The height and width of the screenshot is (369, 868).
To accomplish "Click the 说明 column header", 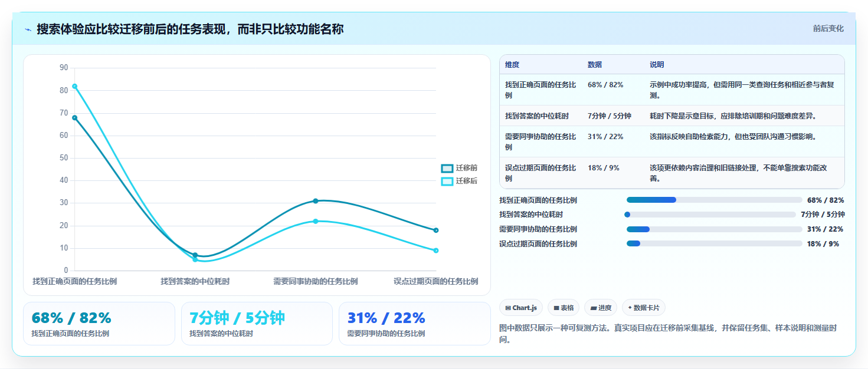I will (657, 65).
